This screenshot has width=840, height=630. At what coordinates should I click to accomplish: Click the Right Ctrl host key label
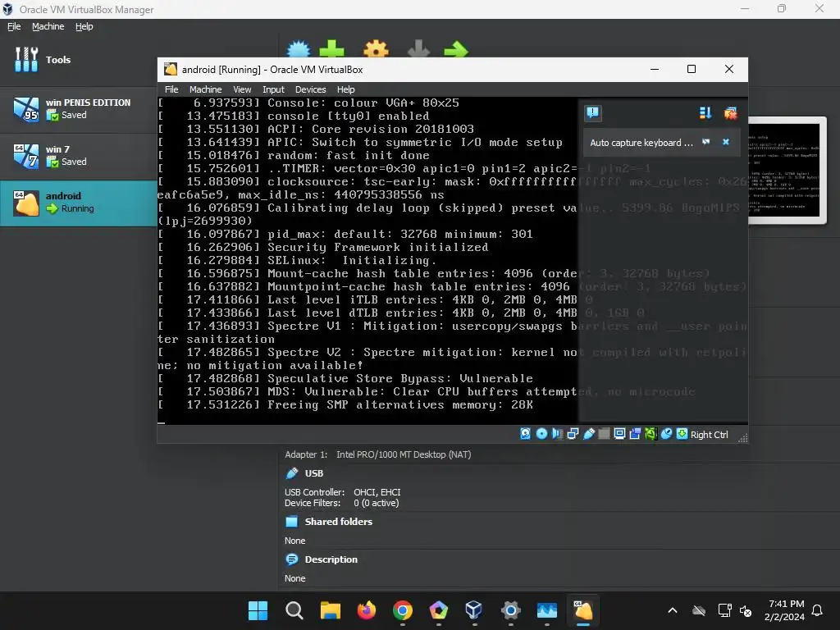click(709, 435)
